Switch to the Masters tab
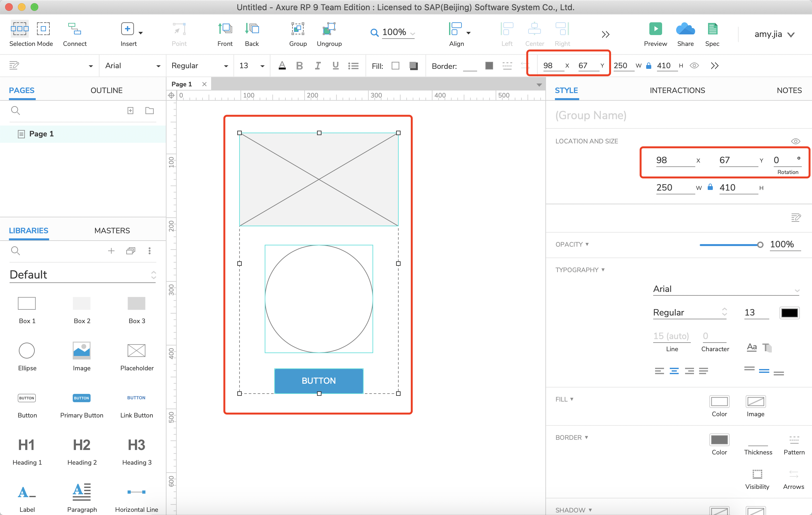The image size is (812, 515). [x=112, y=230]
